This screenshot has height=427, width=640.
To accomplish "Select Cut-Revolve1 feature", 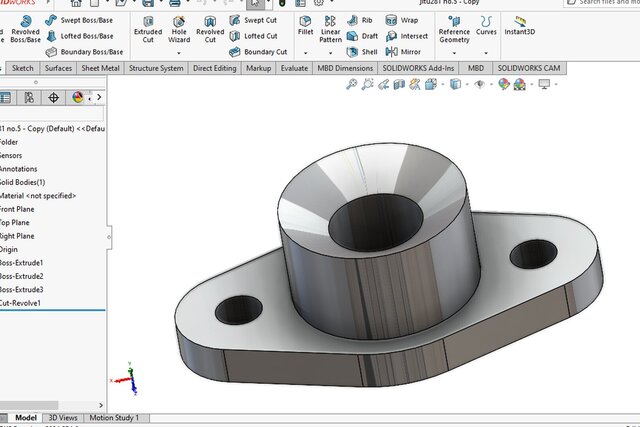I will pyautogui.click(x=20, y=303).
